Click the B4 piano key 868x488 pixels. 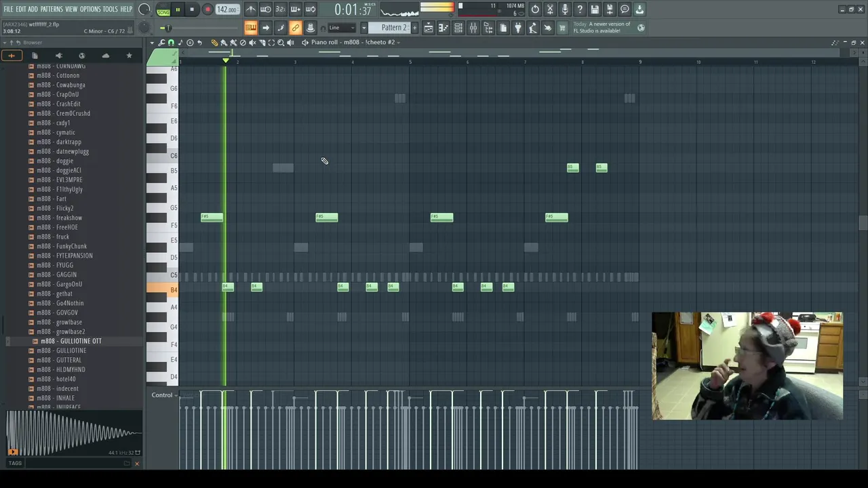(163, 290)
